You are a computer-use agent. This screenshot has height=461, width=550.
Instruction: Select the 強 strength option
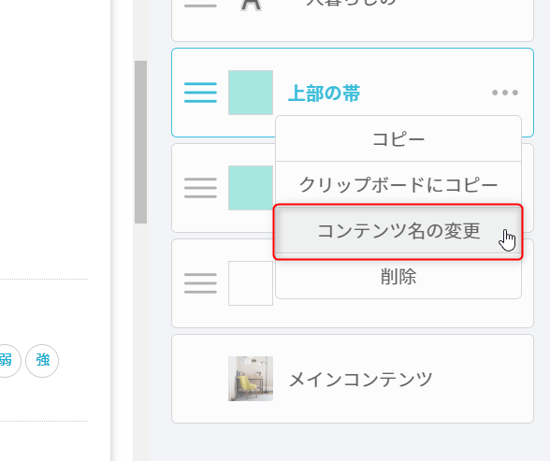tap(42, 361)
